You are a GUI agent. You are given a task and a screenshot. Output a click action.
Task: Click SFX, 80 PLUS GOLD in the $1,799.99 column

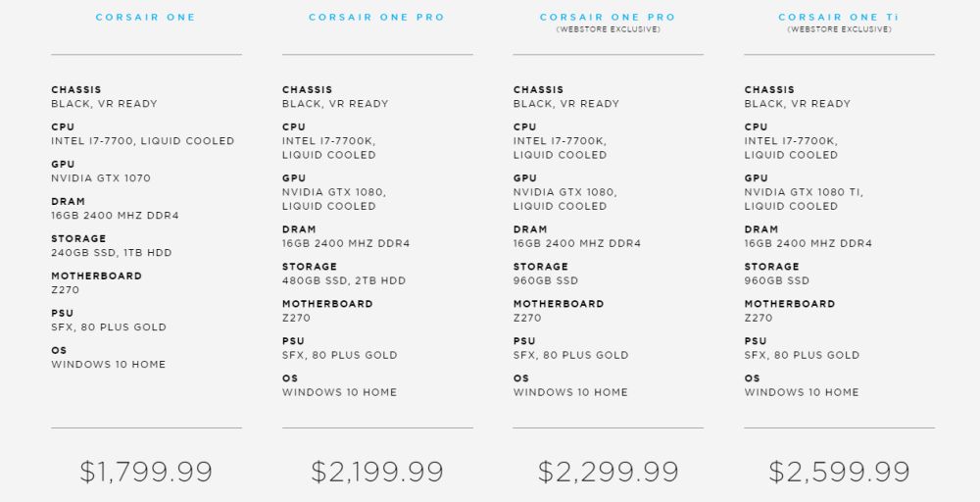point(109,327)
